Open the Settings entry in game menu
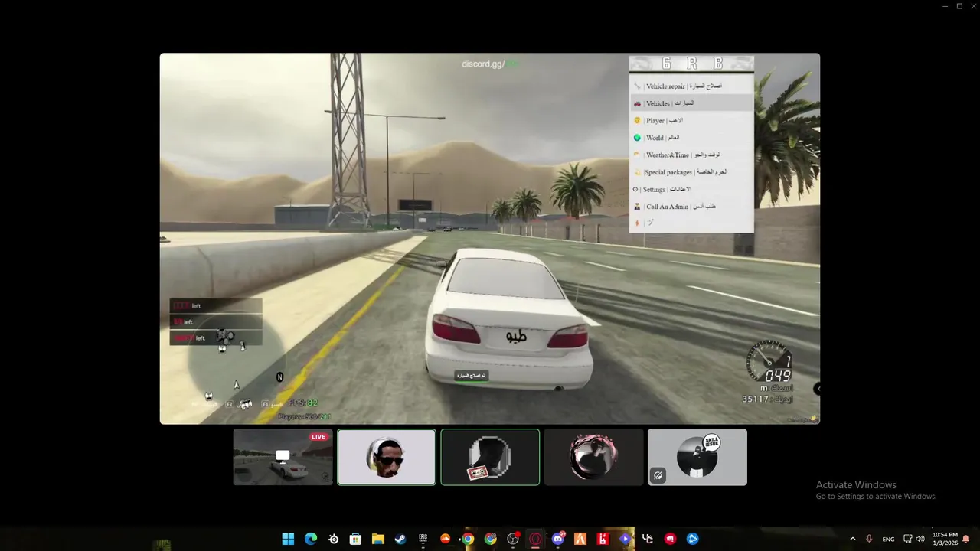 click(x=691, y=189)
